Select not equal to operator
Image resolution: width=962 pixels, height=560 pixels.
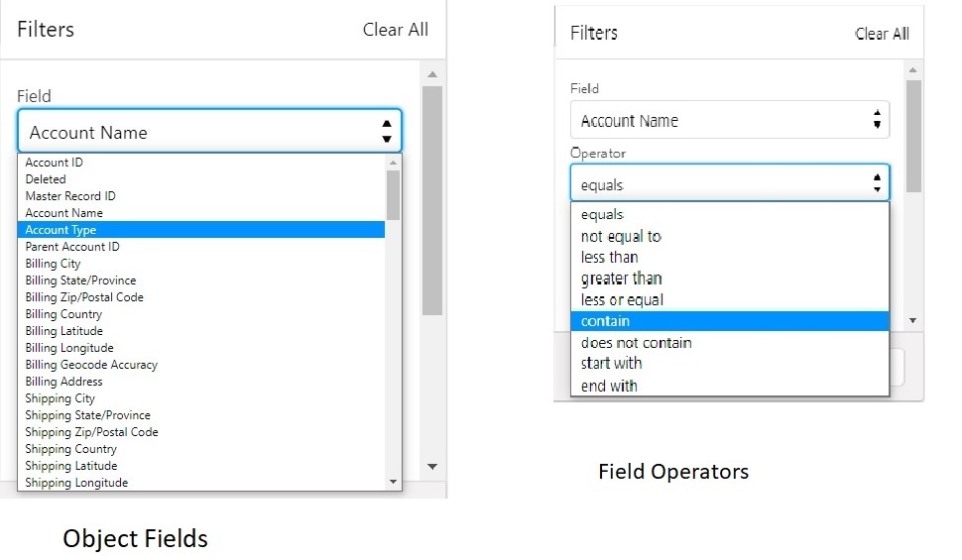(x=730, y=236)
